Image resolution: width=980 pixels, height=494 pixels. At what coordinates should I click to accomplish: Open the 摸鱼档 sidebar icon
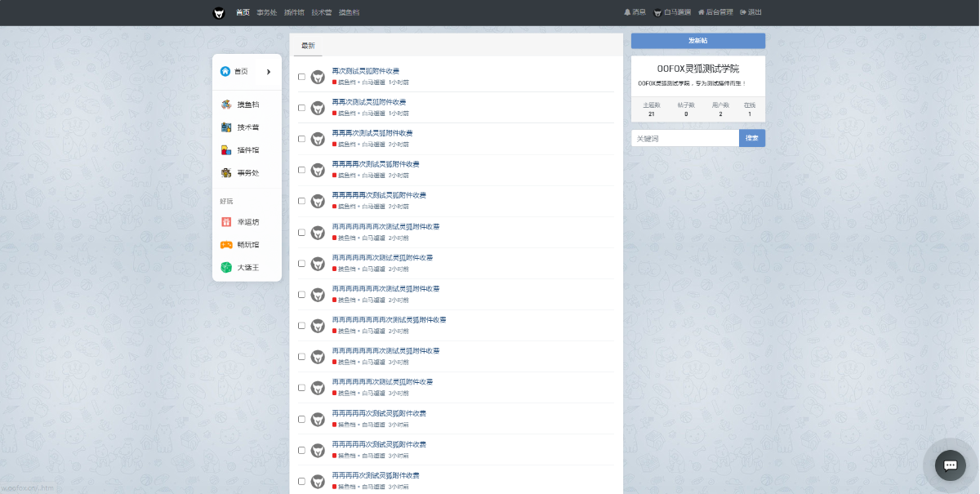pyautogui.click(x=226, y=105)
